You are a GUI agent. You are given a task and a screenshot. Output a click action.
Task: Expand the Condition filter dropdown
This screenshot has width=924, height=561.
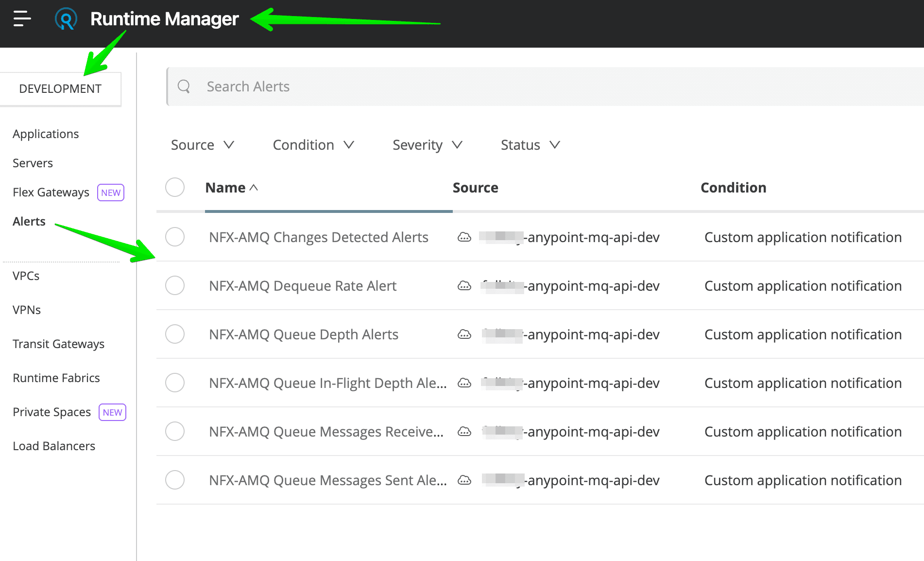coord(313,145)
